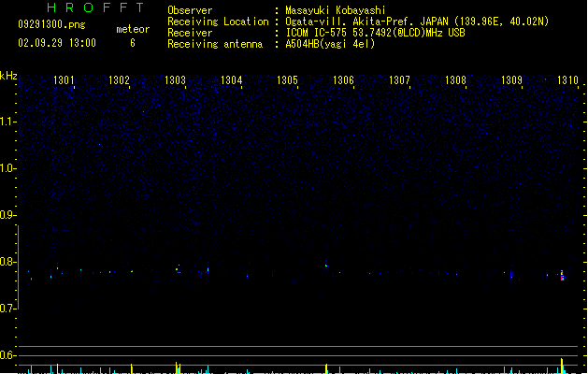The width and height of the screenshot is (588, 374).
Task: Click the Observer label
Action: 190,10
